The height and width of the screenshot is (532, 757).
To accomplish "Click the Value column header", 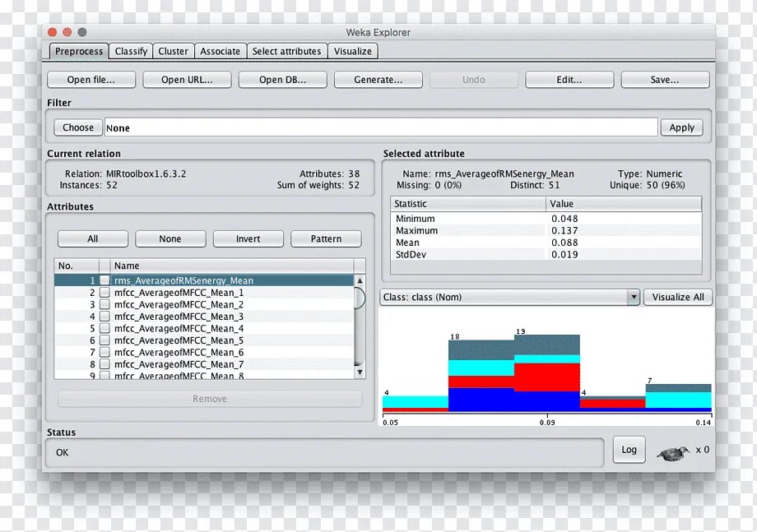I will [624, 204].
